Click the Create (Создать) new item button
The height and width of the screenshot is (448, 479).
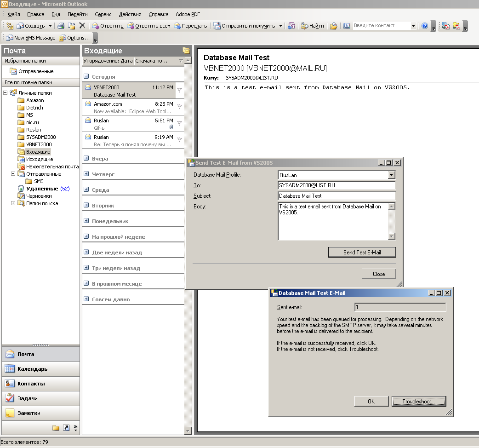point(31,26)
